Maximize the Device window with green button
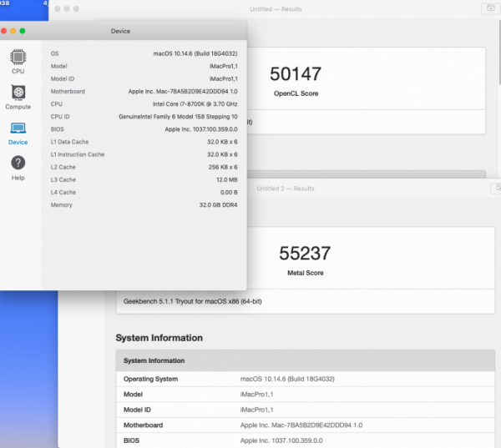The width and height of the screenshot is (501, 448). [x=23, y=31]
